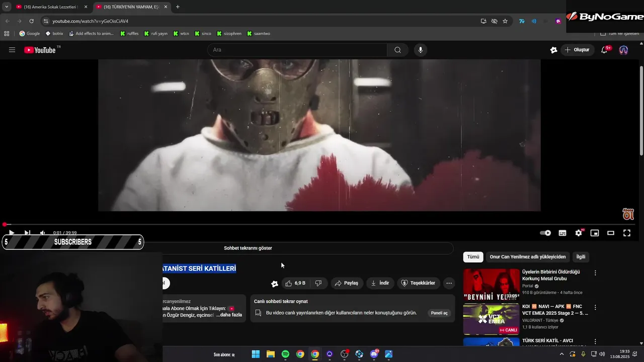Switch to theater mode
This screenshot has height=362, width=644.
coord(611,233)
